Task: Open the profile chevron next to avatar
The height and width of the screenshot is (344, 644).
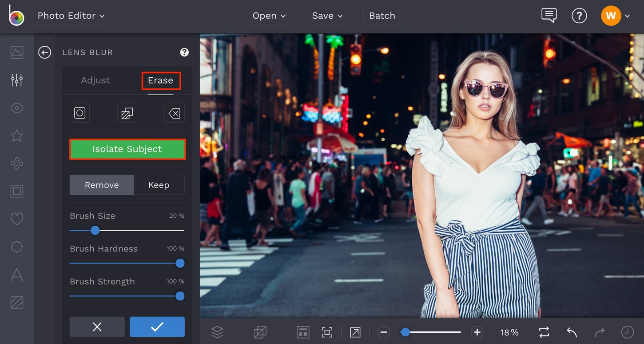Action: 628,16
